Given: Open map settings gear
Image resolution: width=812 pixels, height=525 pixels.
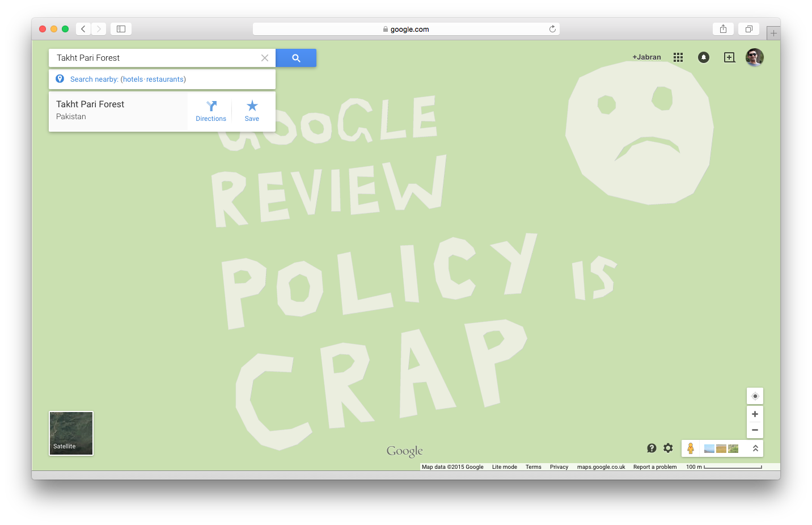Looking at the screenshot, I should click(x=668, y=448).
